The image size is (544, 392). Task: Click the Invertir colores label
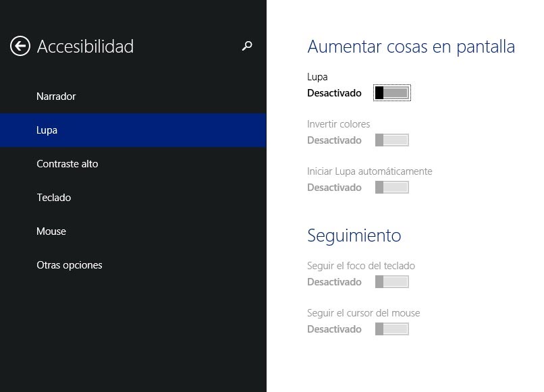click(339, 124)
